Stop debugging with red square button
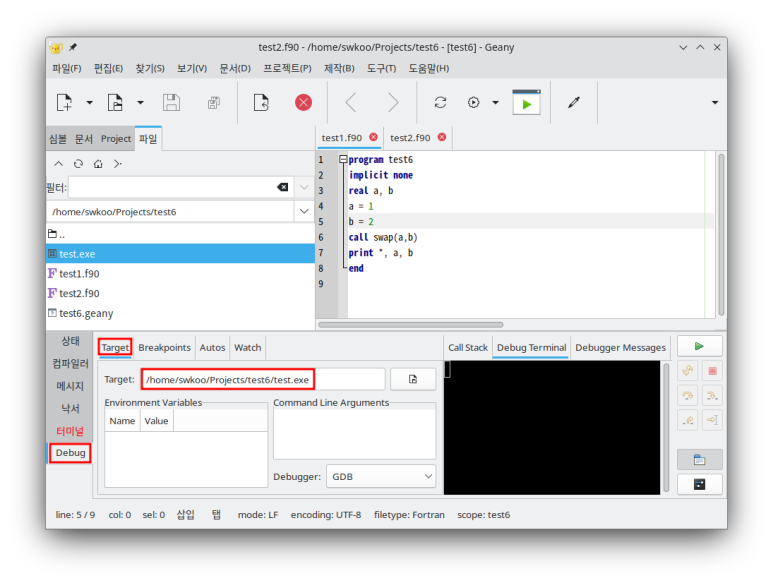773x583 pixels. (712, 371)
